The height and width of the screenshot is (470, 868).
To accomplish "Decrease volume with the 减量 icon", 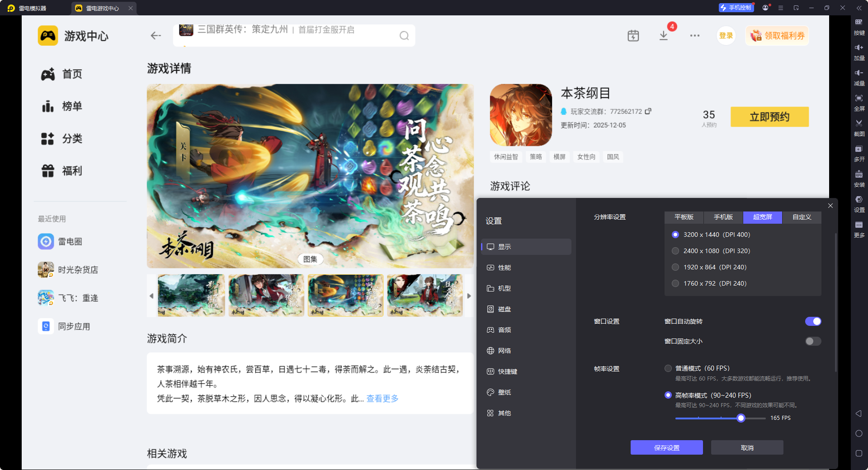I will pos(859,77).
